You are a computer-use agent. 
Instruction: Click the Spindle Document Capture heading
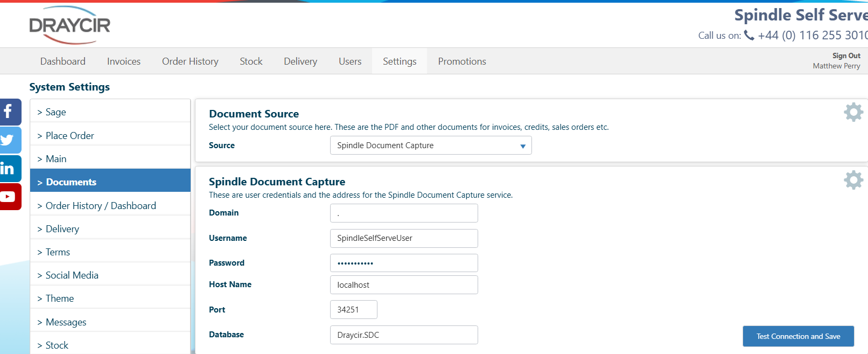(x=277, y=182)
